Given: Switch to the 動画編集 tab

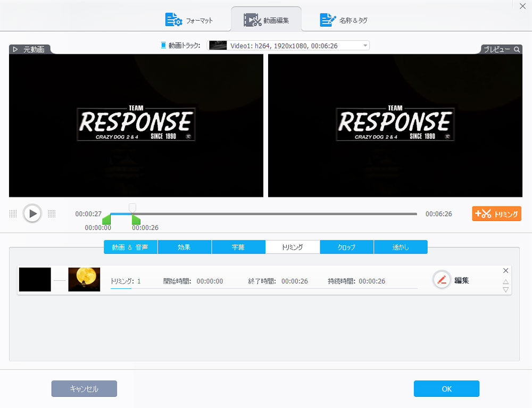Looking at the screenshot, I should pyautogui.click(x=267, y=20).
